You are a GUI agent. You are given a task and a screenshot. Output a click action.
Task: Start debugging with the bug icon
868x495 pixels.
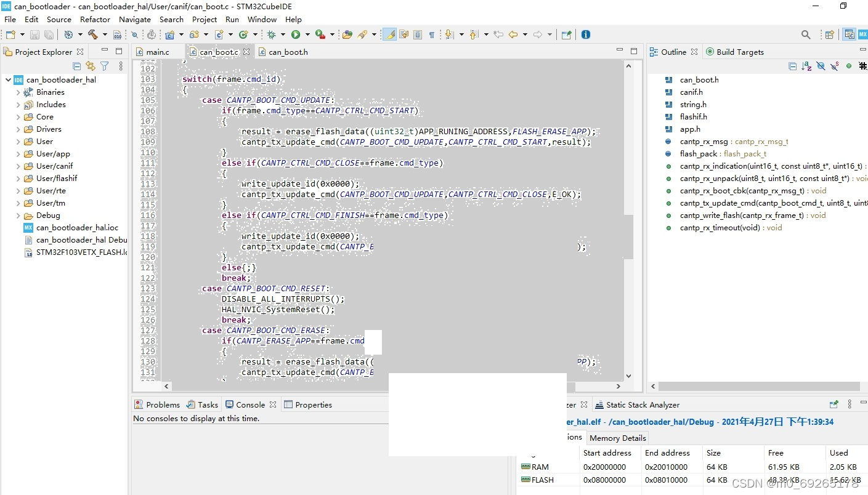pos(271,34)
